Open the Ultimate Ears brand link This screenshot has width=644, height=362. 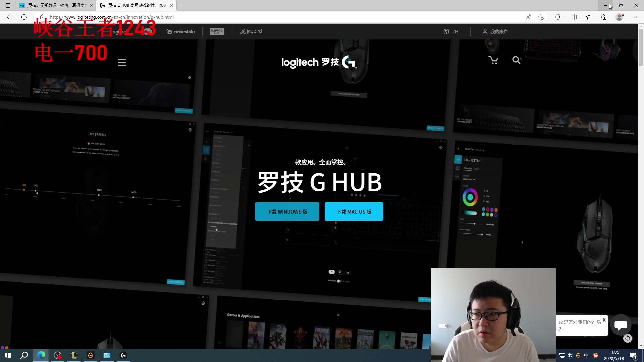[217, 32]
